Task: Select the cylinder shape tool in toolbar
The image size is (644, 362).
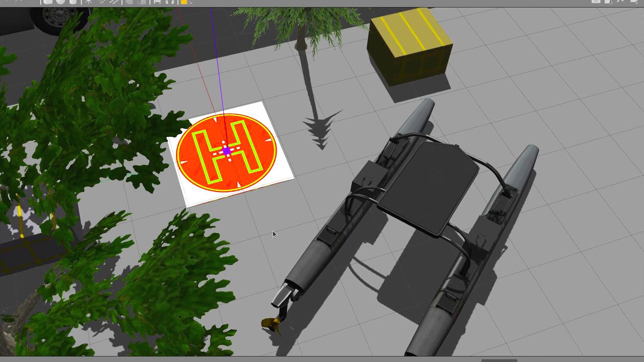Action: tap(73, 2)
